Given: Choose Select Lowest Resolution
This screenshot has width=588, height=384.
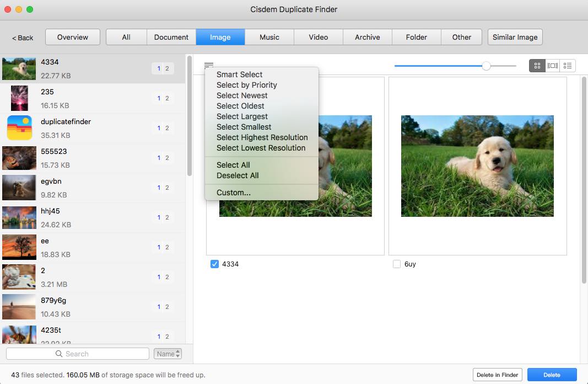Looking at the screenshot, I should click(x=261, y=148).
